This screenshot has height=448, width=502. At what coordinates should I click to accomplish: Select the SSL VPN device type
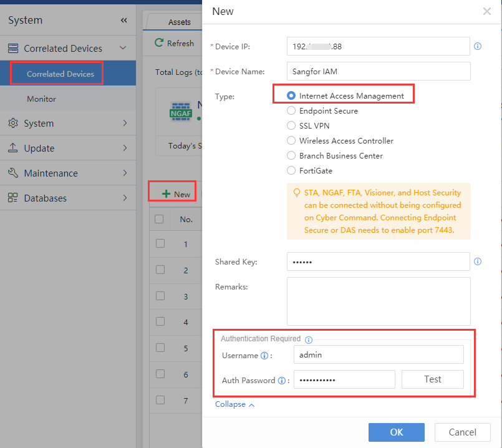(291, 126)
